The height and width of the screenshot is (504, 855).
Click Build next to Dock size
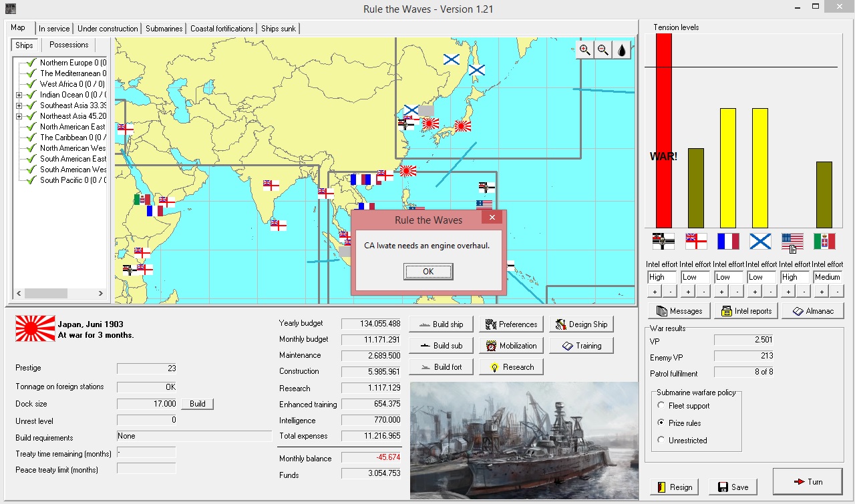pos(197,404)
